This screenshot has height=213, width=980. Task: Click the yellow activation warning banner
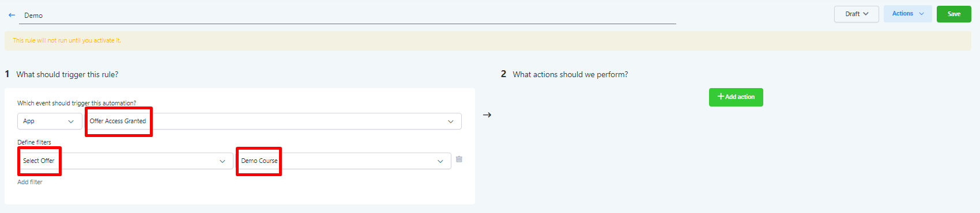pyautogui.click(x=488, y=41)
